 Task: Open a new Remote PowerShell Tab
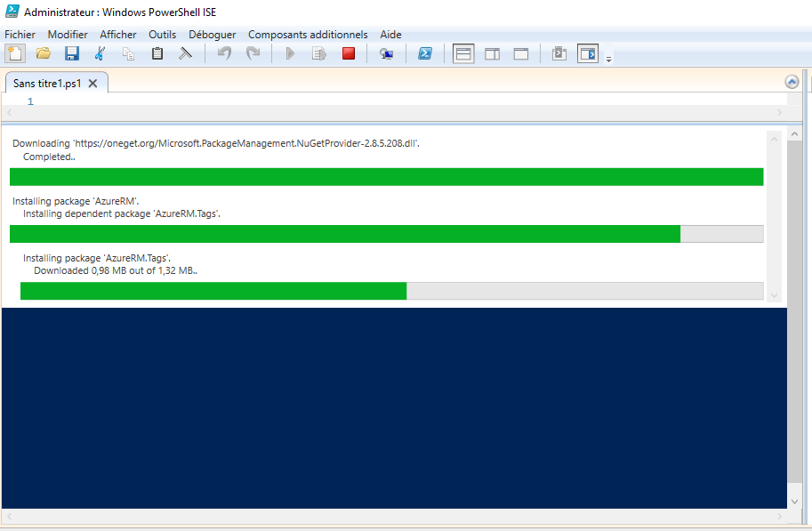[386, 53]
